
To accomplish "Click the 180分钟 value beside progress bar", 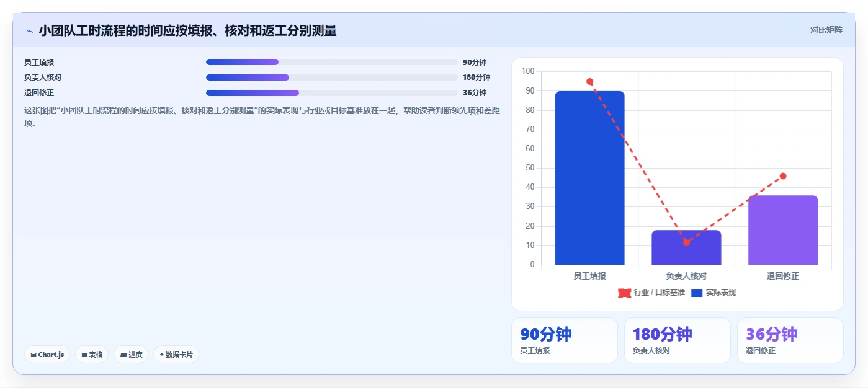I will tap(477, 77).
